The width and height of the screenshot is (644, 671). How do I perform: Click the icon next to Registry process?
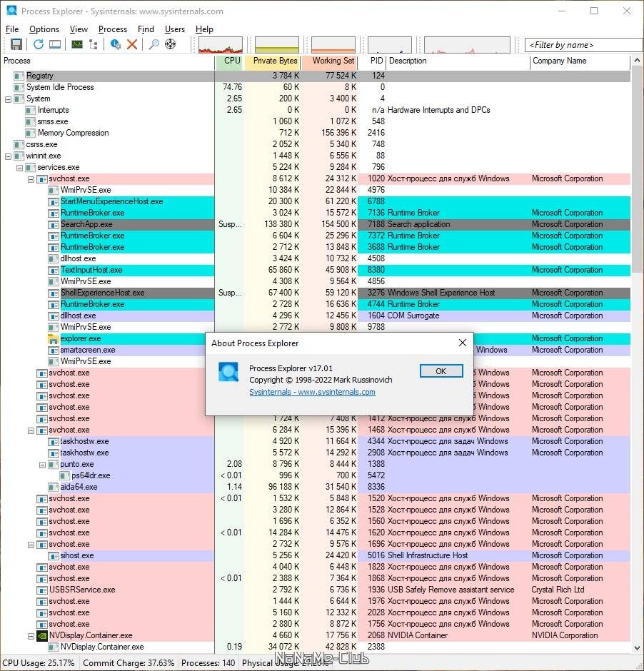click(x=19, y=76)
